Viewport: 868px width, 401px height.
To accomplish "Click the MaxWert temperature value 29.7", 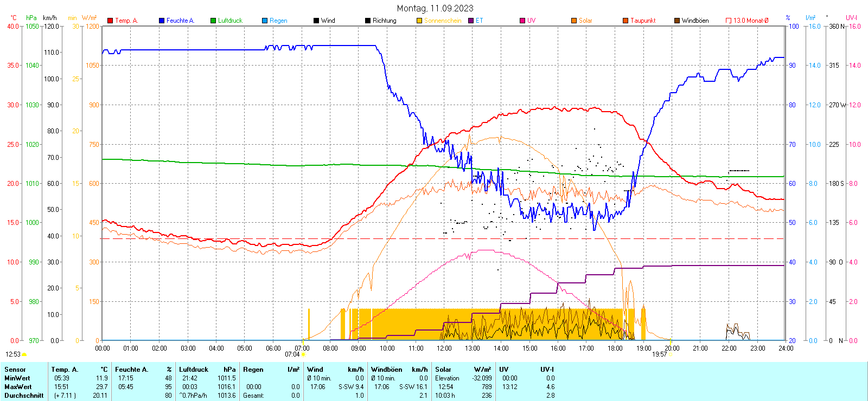I will point(101,387).
